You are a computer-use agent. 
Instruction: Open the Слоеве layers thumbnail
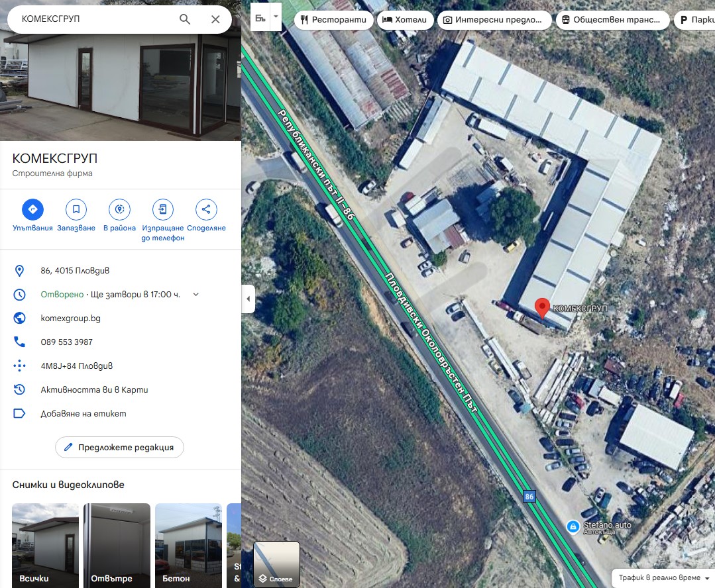pos(277,564)
